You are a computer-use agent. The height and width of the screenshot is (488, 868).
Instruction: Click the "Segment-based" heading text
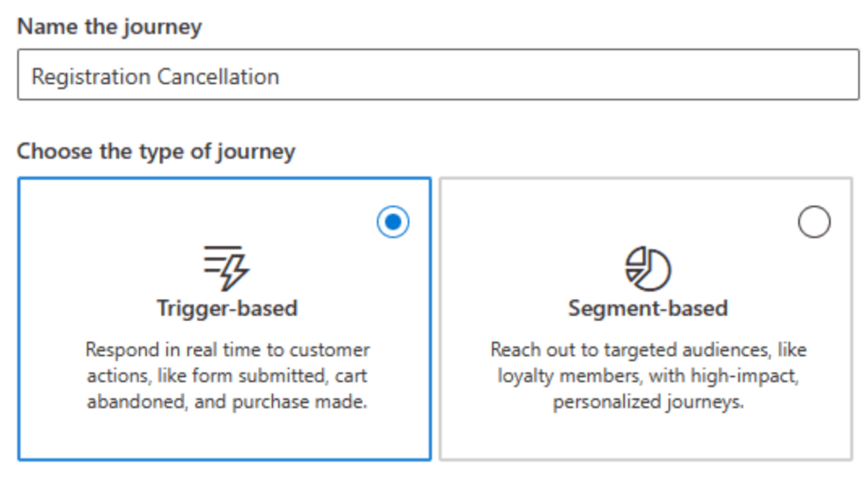coord(648,308)
